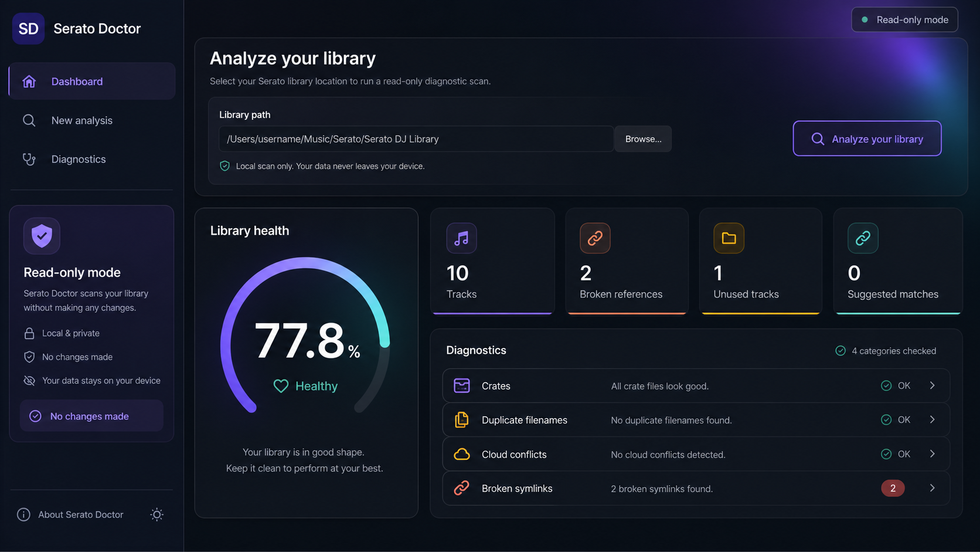Click the check icon beside 4 categories checked
Screen dimensions: 980x552
click(x=841, y=351)
